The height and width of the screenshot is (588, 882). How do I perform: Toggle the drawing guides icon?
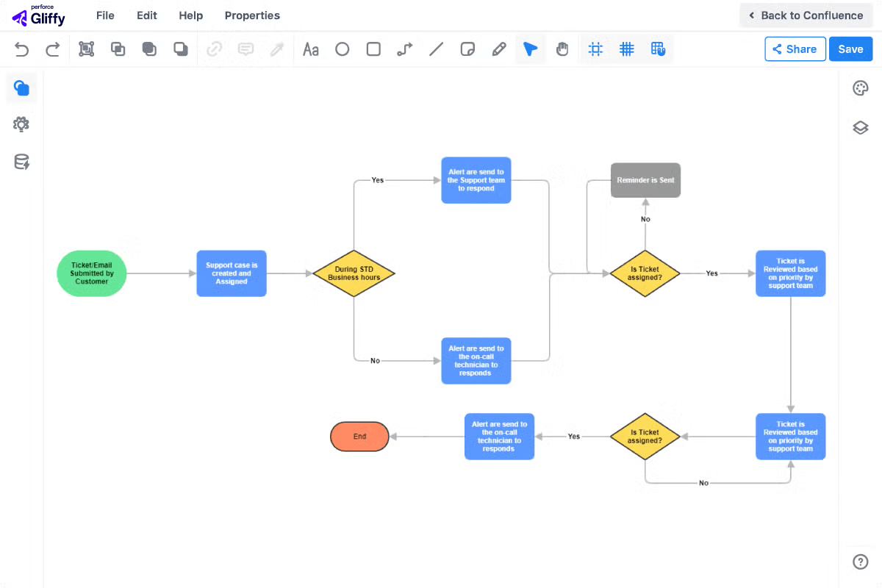658,49
